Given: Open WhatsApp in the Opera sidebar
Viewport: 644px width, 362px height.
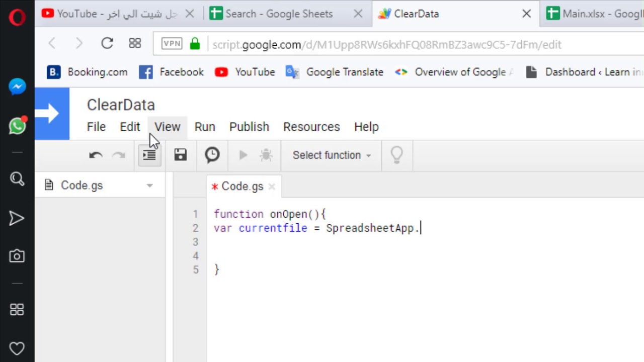Looking at the screenshot, I should point(17,125).
